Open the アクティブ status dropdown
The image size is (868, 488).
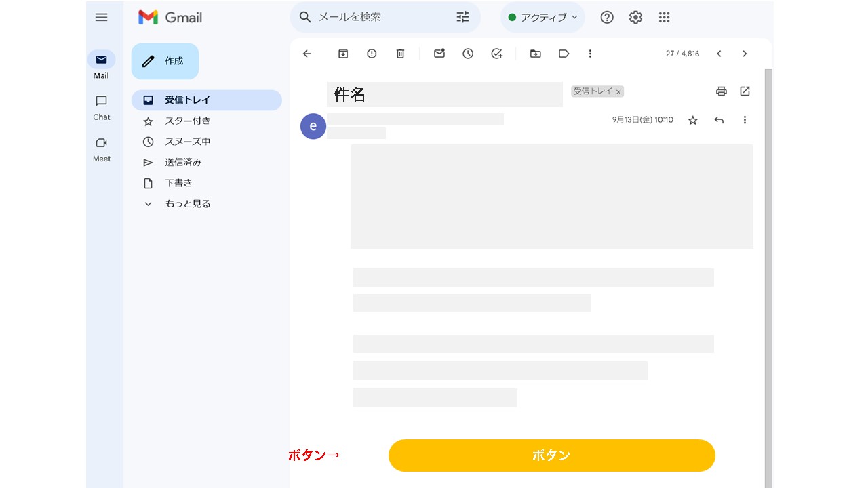coord(542,17)
